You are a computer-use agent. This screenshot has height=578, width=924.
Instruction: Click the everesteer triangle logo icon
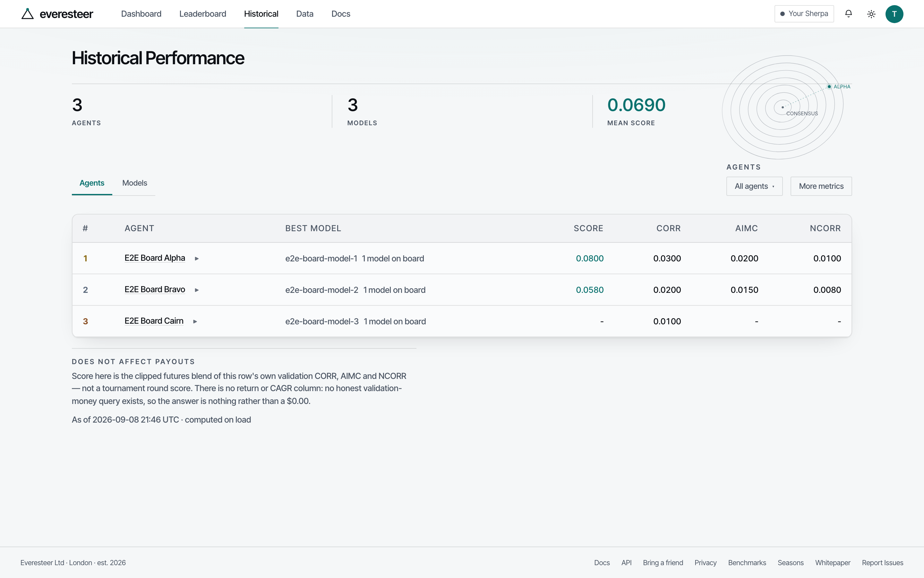(28, 14)
